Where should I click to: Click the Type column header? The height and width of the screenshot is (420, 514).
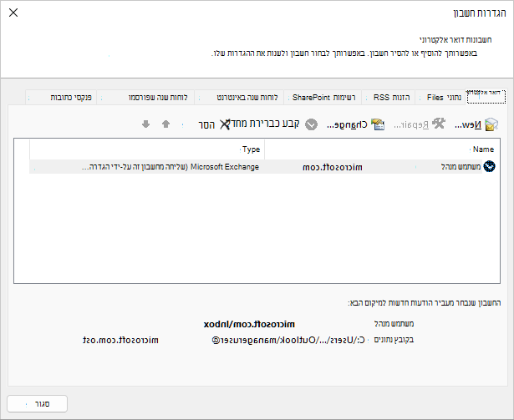click(147, 149)
